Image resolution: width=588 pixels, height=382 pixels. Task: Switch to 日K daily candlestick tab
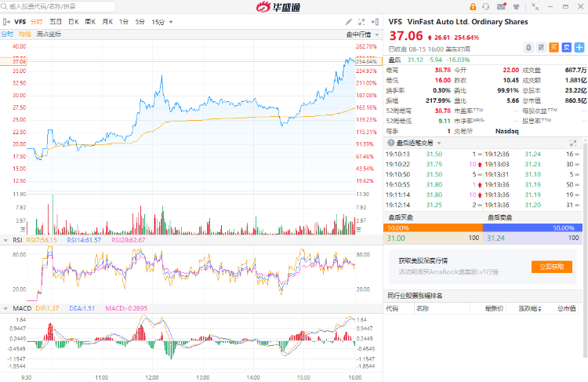[x=74, y=22]
